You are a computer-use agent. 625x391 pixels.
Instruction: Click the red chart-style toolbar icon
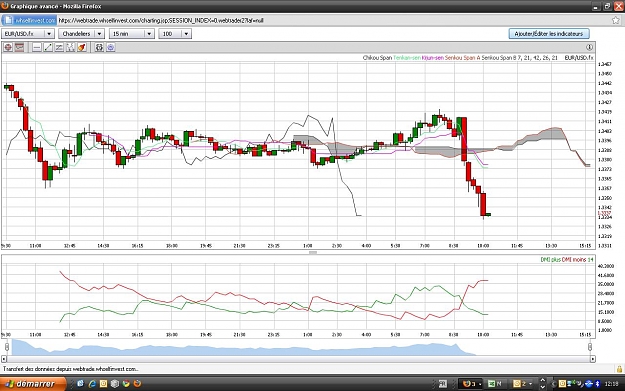click(19, 47)
